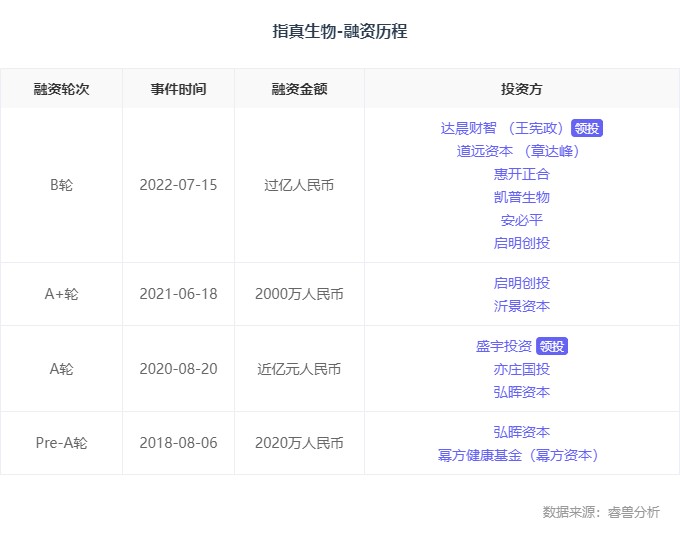Screen dimensions: 680x548
Task: Select the B轮 round cell
Action: point(61,185)
